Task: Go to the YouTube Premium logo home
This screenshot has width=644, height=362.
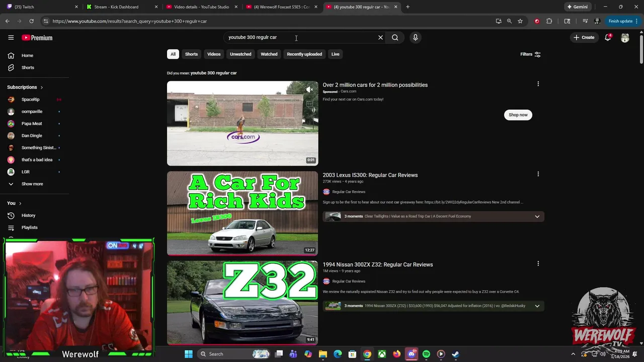Action: click(x=37, y=38)
